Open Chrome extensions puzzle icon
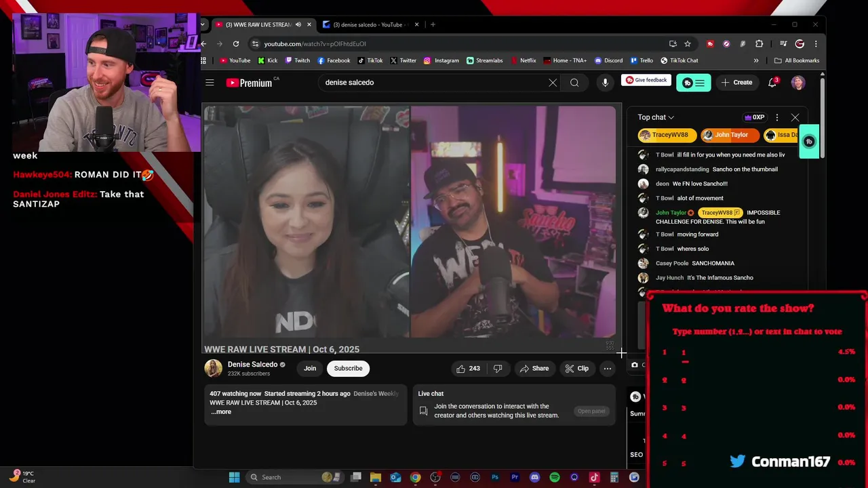The height and width of the screenshot is (488, 868). [759, 44]
